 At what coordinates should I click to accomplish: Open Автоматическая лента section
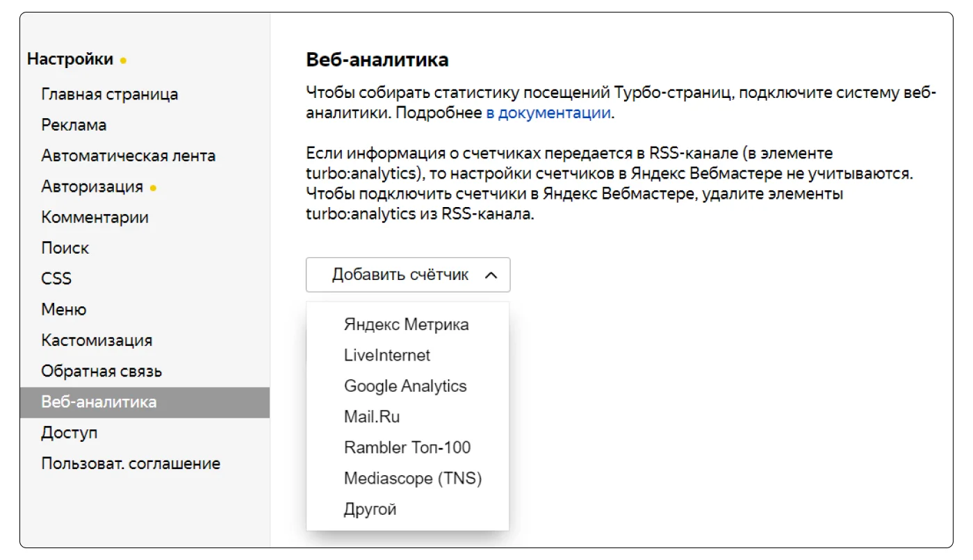tap(129, 156)
